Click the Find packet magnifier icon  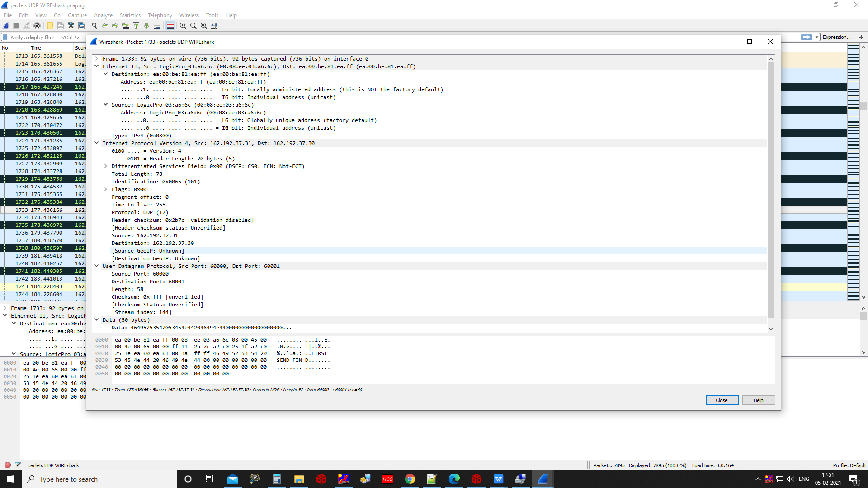click(94, 26)
